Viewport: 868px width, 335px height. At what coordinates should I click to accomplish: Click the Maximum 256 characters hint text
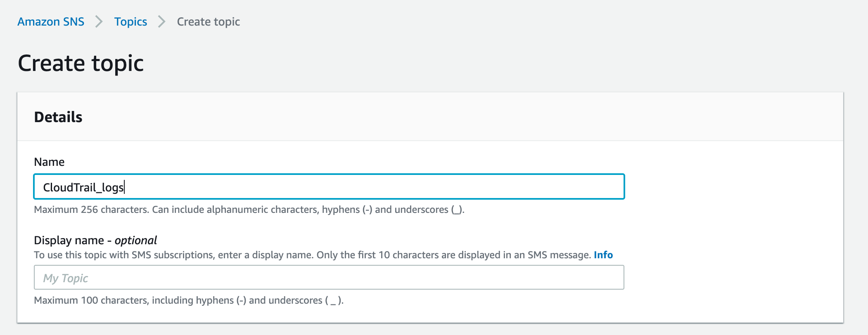click(91, 210)
